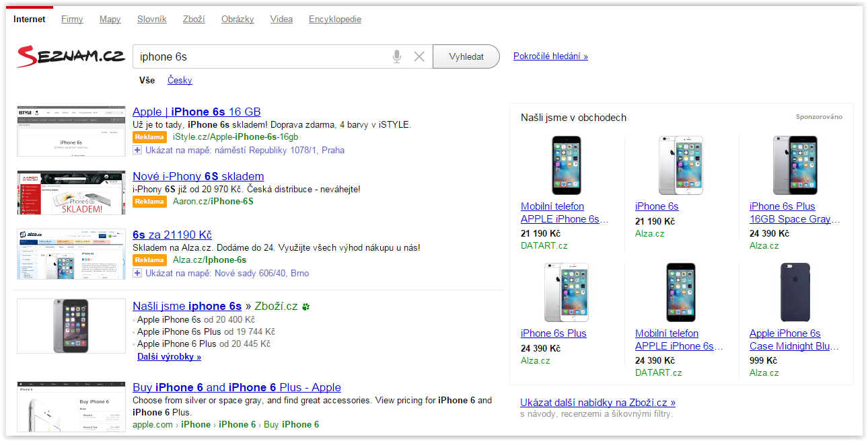868x441 pixels.
Task: Select the Vše results filter
Action: (147, 80)
